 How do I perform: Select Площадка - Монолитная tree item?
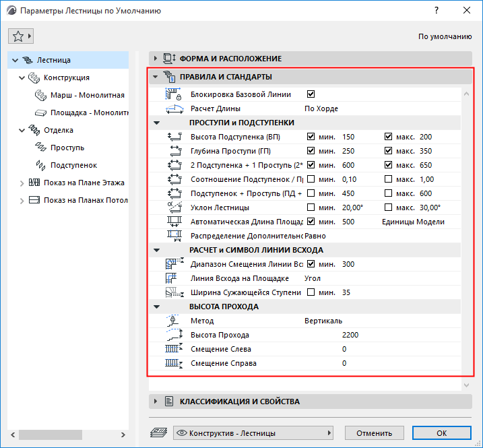pyautogui.click(x=90, y=113)
